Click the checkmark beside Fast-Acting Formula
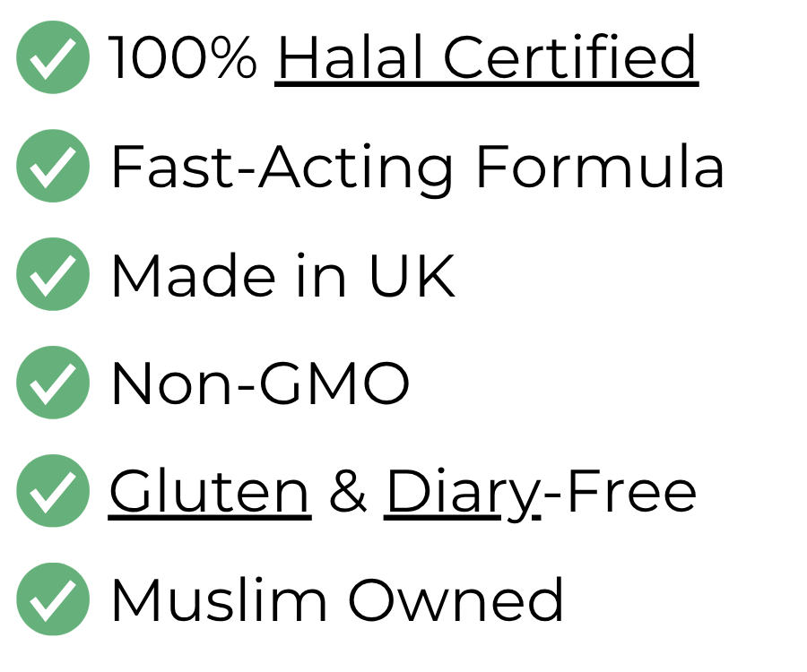 click(x=53, y=166)
